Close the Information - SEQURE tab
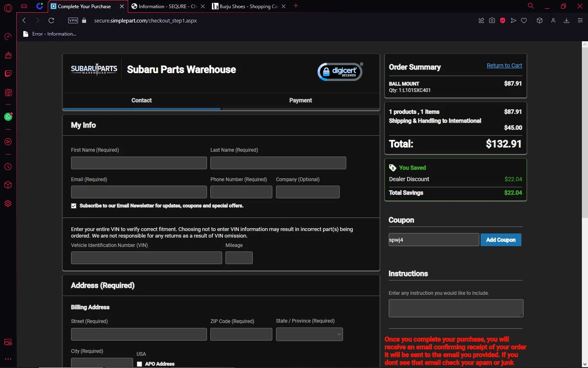 [203, 6]
